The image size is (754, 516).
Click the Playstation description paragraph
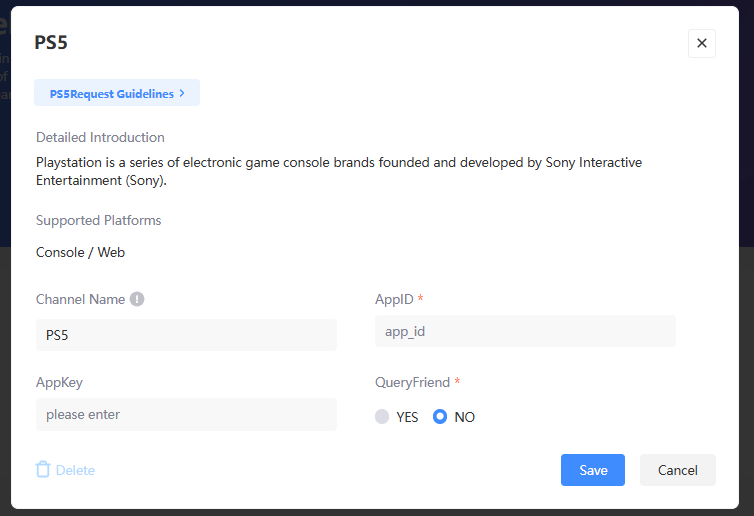339,171
